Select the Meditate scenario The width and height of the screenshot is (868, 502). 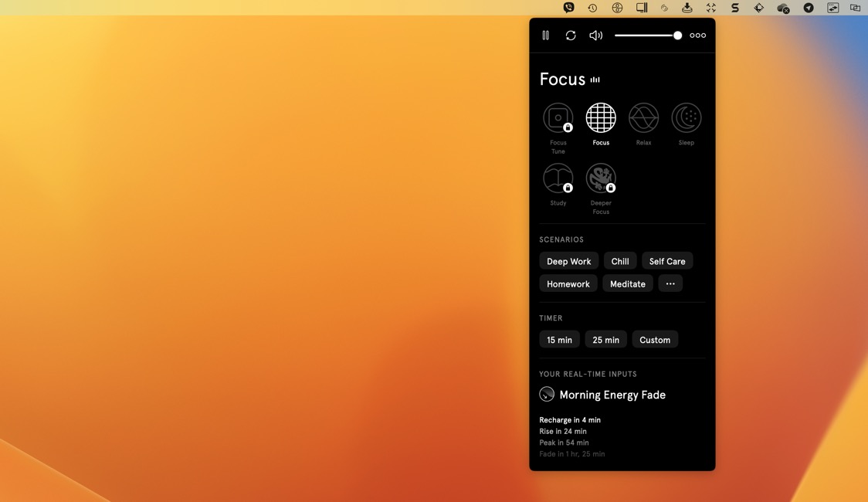coord(628,283)
